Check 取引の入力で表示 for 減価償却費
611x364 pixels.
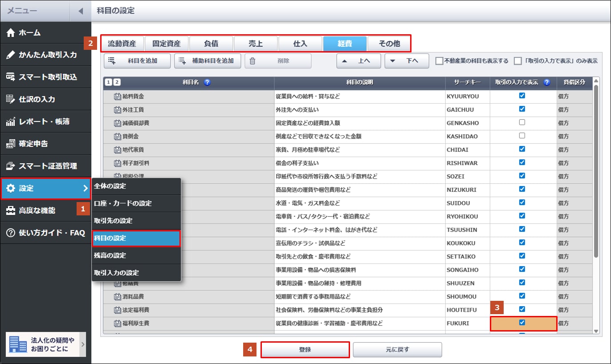(x=522, y=122)
